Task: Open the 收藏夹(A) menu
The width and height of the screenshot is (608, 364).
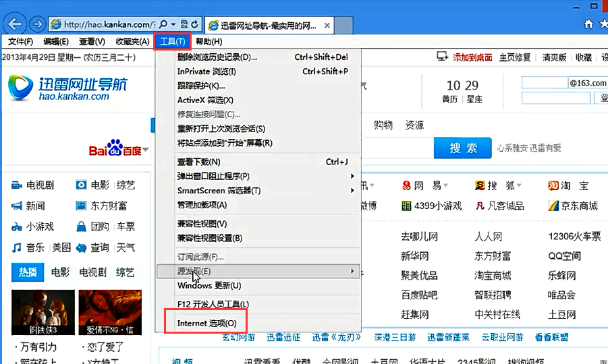Action: [x=132, y=41]
